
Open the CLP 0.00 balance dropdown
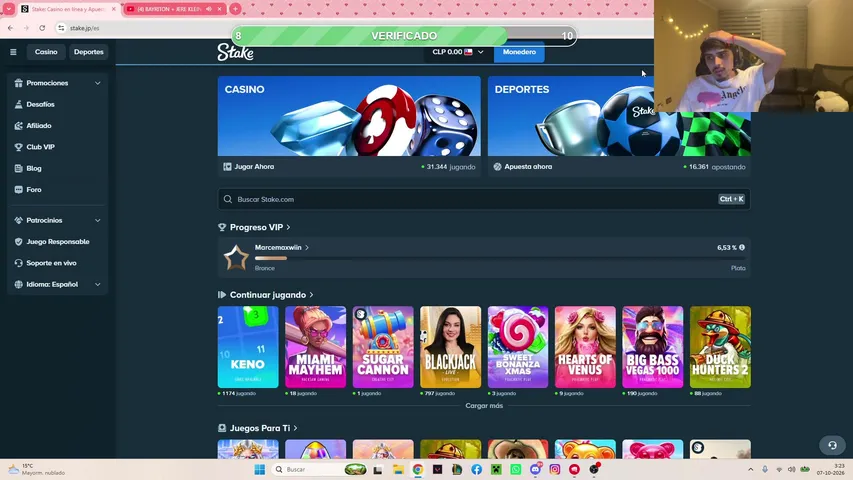458,52
